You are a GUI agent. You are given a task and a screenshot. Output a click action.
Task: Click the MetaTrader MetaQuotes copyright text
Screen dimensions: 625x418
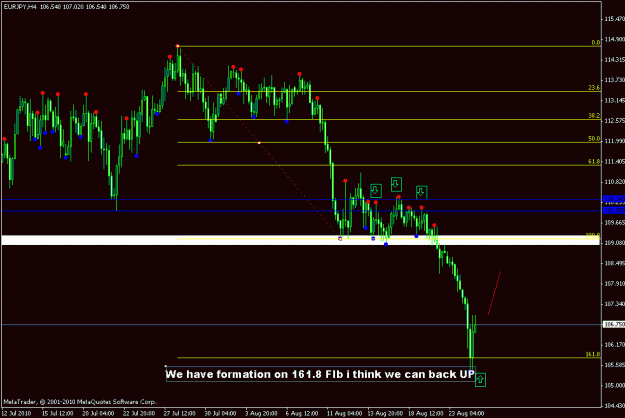point(80,402)
